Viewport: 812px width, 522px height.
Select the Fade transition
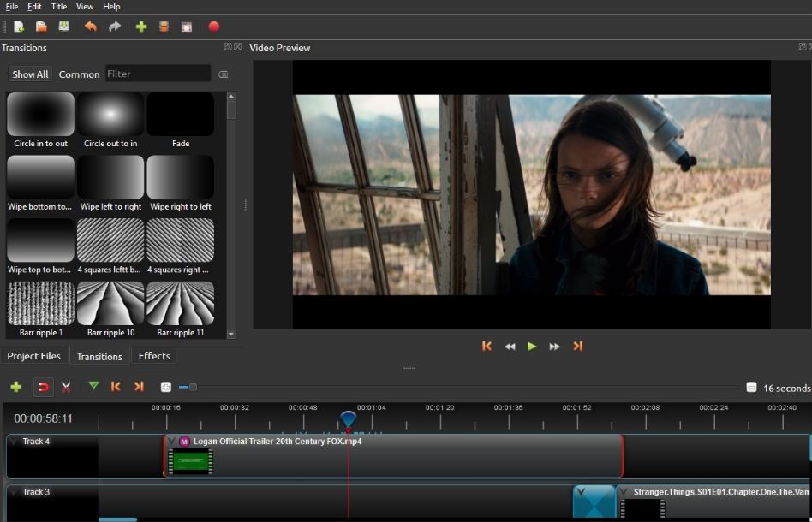pos(180,121)
